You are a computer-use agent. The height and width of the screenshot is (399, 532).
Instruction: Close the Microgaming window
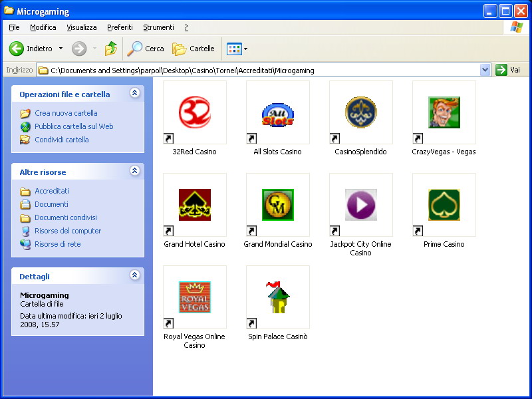521,11
